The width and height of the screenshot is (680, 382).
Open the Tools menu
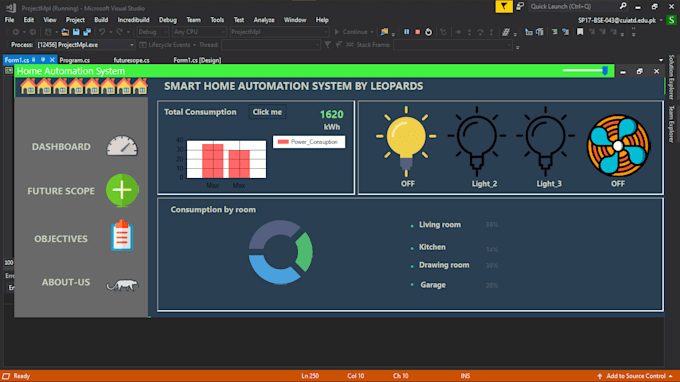tap(217, 20)
